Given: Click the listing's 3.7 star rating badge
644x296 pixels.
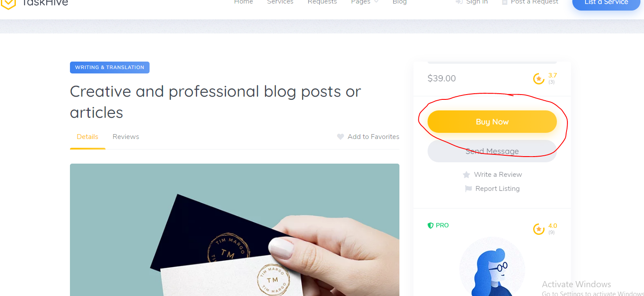Looking at the screenshot, I should (545, 78).
